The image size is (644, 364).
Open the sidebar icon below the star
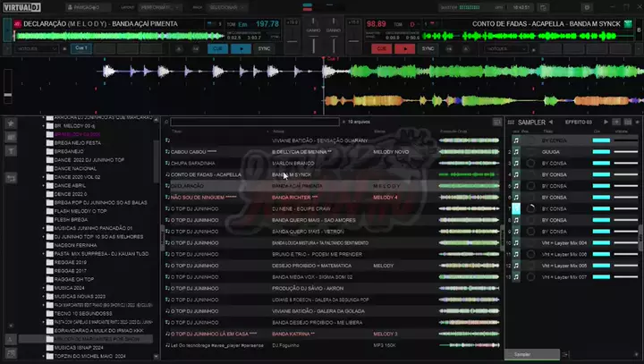click(x=11, y=137)
